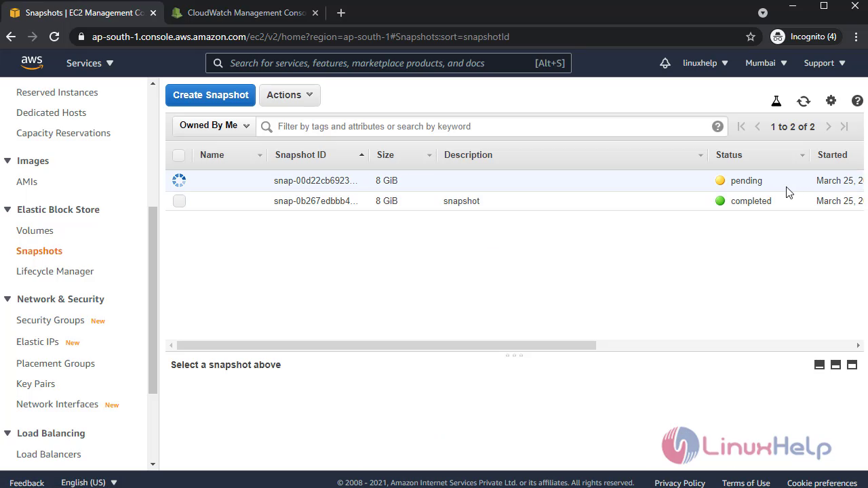
Task: Open the Name column filter arrow
Action: [x=260, y=155]
